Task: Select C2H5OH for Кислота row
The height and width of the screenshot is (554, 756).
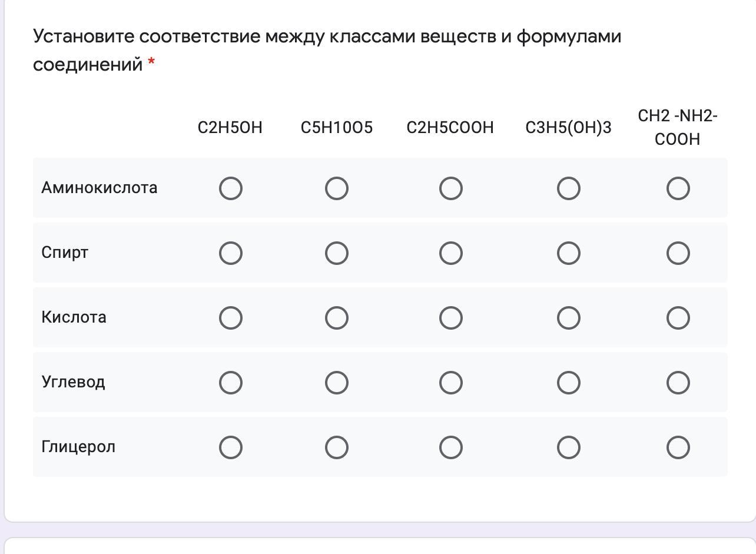Action: pyautogui.click(x=230, y=318)
